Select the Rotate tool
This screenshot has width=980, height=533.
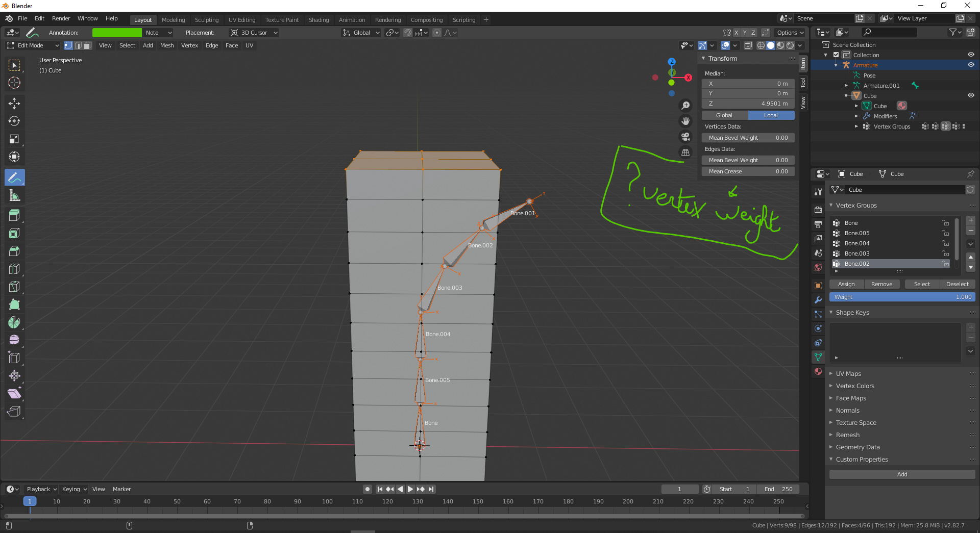coord(14,121)
